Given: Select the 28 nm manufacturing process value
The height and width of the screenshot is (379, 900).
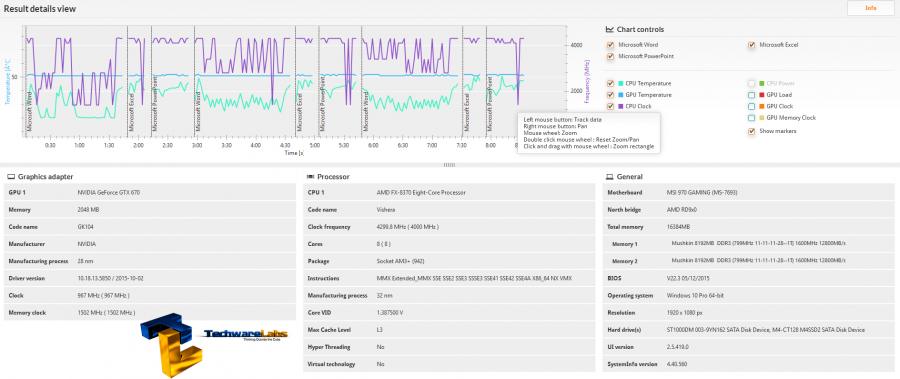Looking at the screenshot, I should tap(86, 261).
